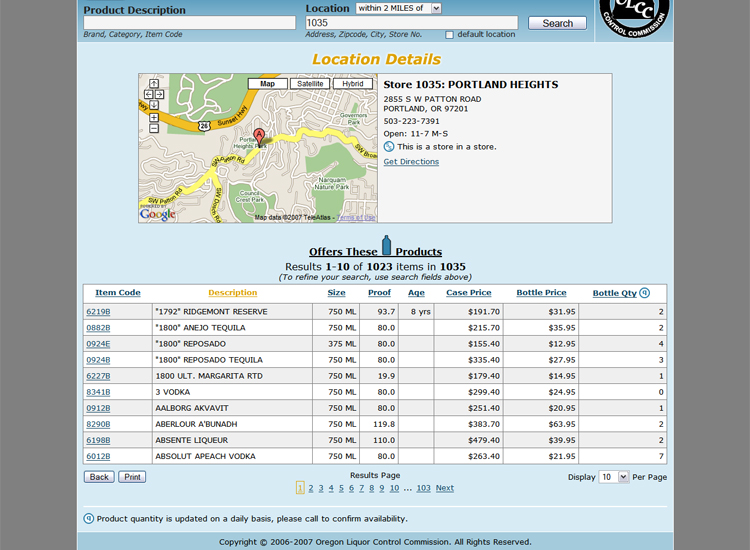Zoom out the map with minus
Image resolution: width=750 pixels, height=550 pixels.
tap(154, 128)
